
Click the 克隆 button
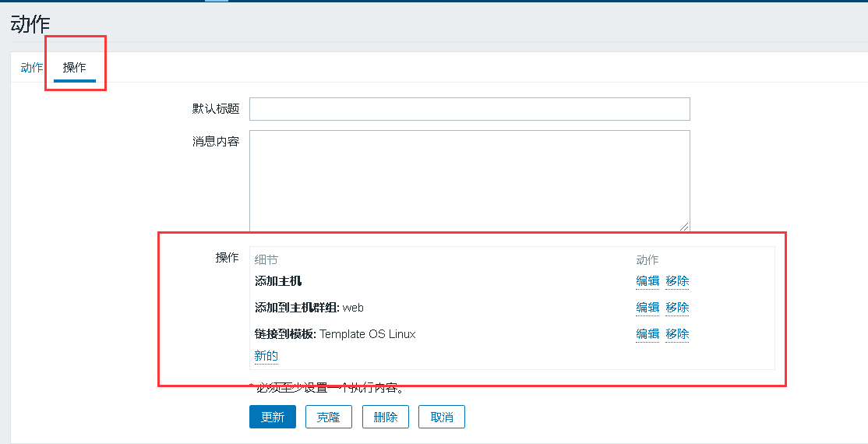pyautogui.click(x=328, y=417)
